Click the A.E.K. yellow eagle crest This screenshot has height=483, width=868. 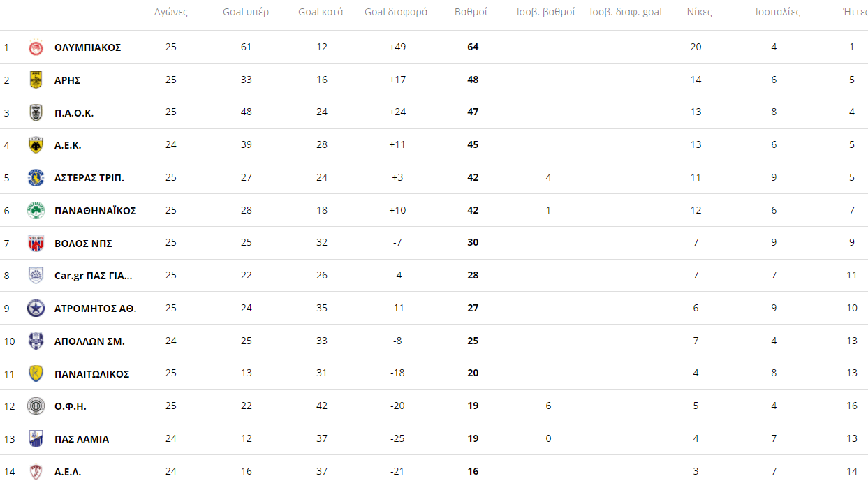[36, 145]
